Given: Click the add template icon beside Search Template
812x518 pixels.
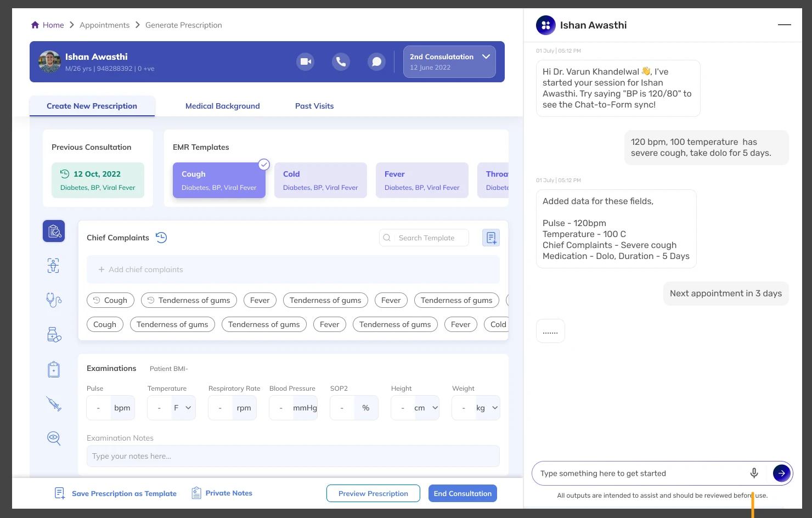Looking at the screenshot, I should pos(491,238).
